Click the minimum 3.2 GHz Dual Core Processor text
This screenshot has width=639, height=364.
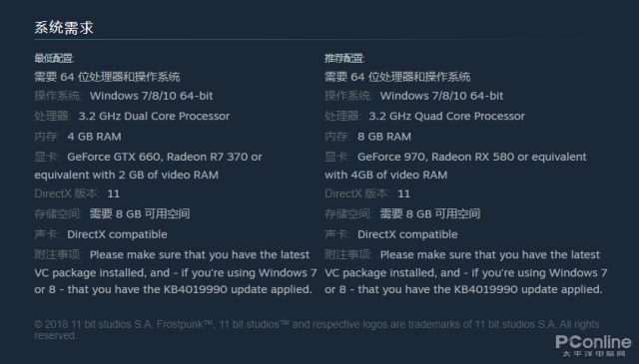click(x=154, y=116)
